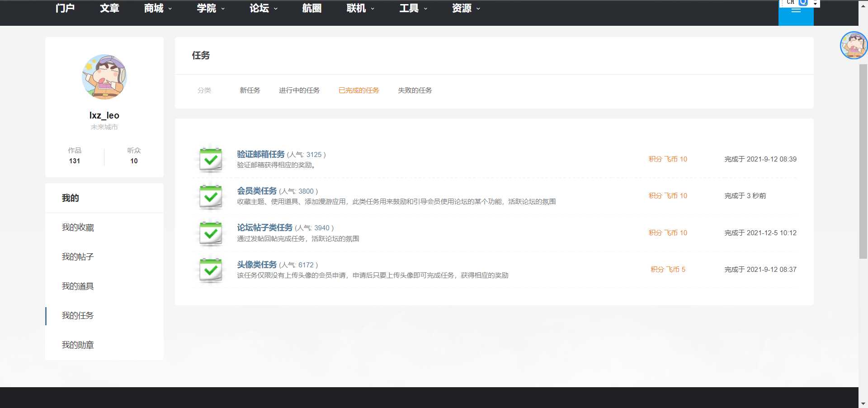868x408 pixels.
Task: Click the lxz_leo profile avatar image
Action: click(x=104, y=77)
